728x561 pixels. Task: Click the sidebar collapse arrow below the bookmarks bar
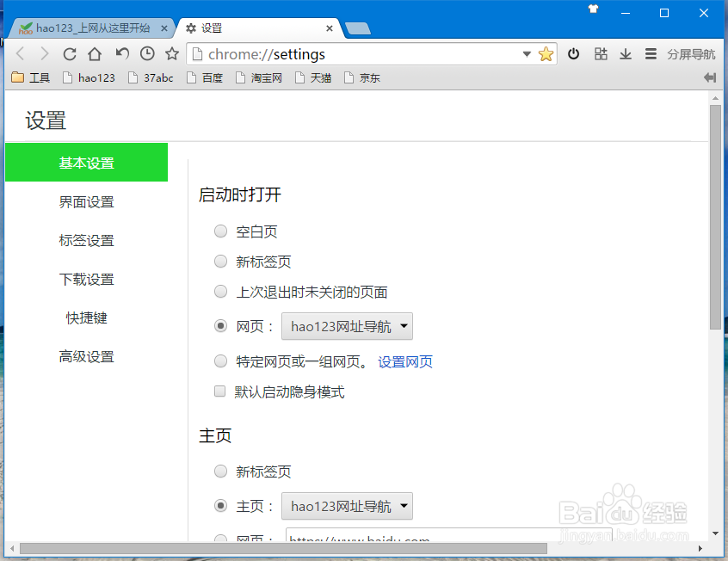coord(709,77)
